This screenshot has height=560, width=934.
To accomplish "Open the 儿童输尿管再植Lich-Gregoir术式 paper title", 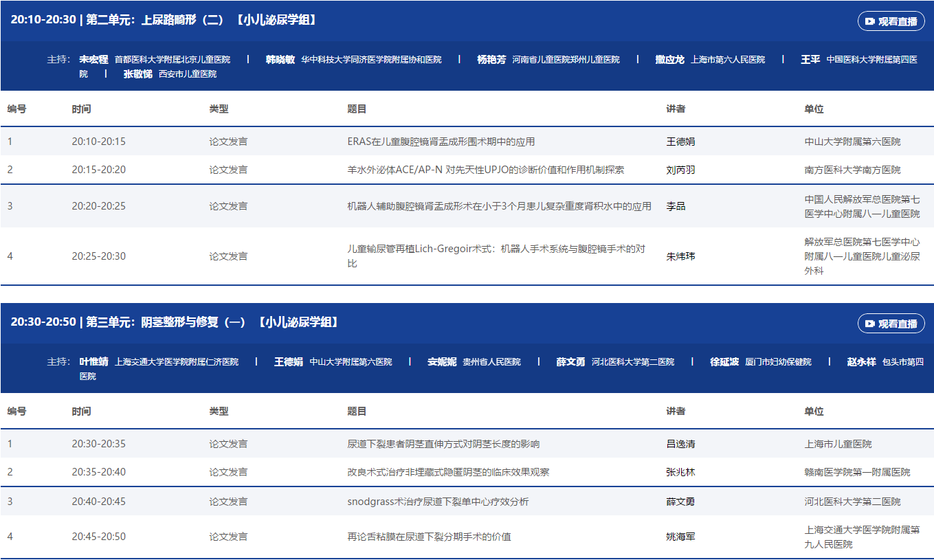I will 496,256.
